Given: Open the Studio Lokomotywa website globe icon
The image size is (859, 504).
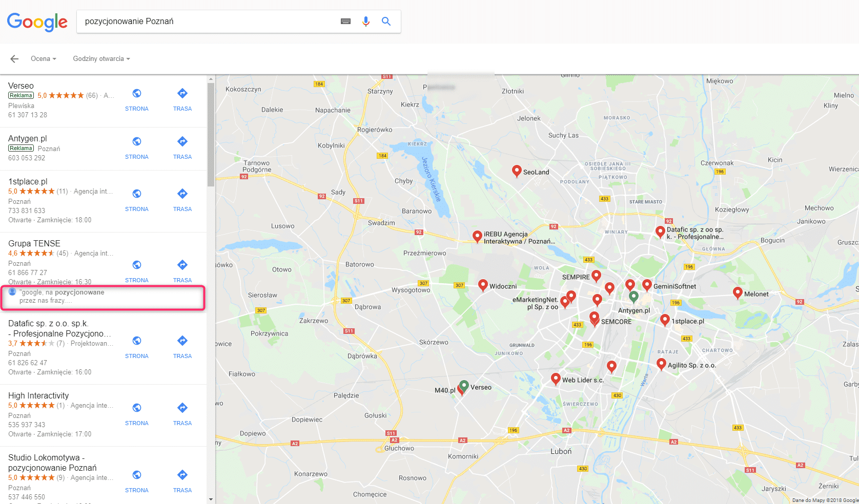Looking at the screenshot, I should pyautogui.click(x=137, y=475).
